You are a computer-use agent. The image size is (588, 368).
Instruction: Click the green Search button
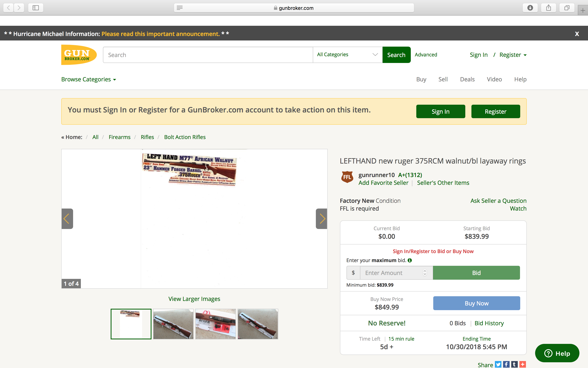click(x=396, y=55)
